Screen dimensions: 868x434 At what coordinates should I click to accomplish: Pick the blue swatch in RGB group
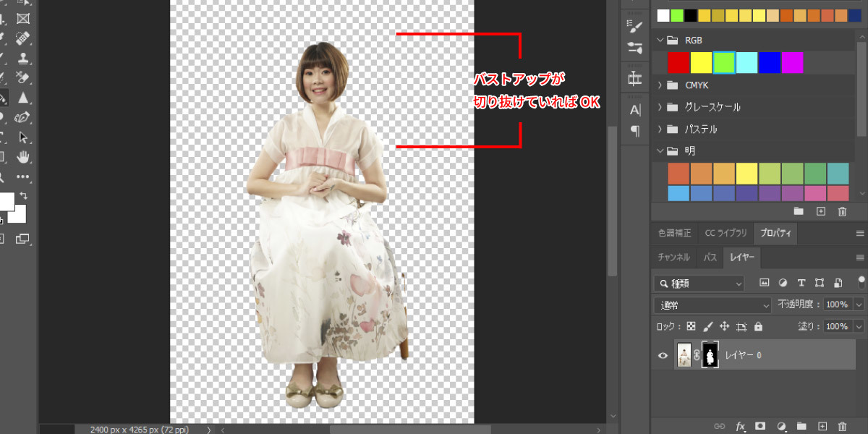770,62
